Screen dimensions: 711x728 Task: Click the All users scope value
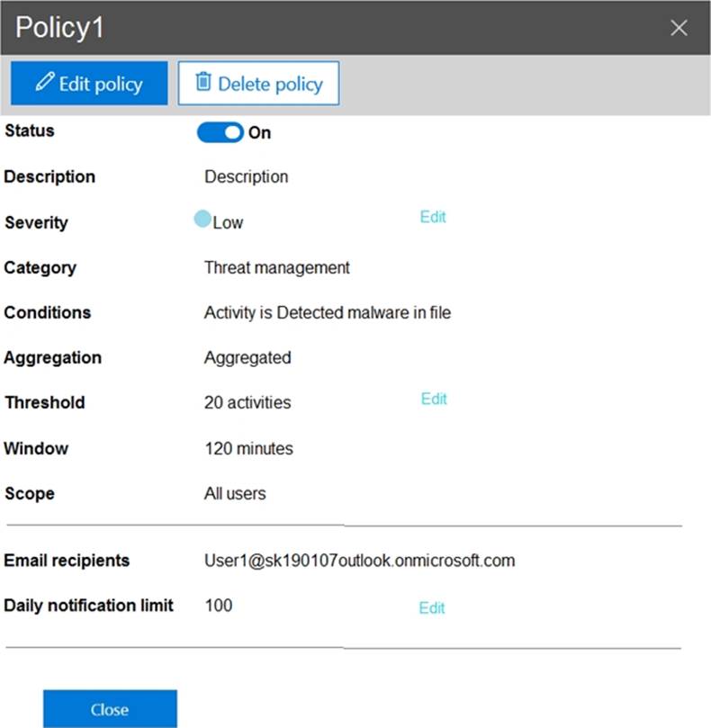pyautogui.click(x=235, y=493)
